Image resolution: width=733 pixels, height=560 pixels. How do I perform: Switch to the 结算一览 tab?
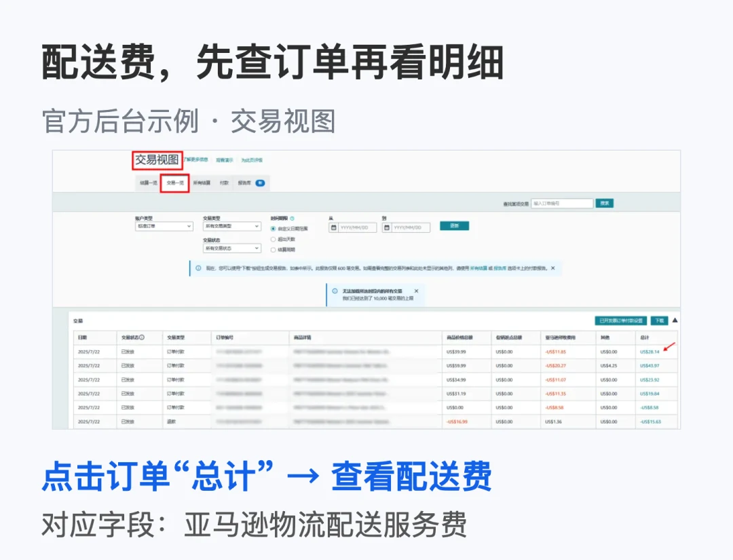148,183
